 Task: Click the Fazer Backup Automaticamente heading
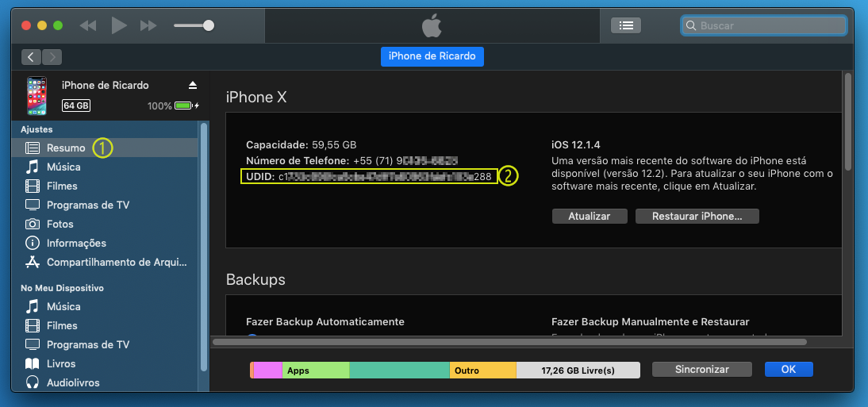[325, 322]
